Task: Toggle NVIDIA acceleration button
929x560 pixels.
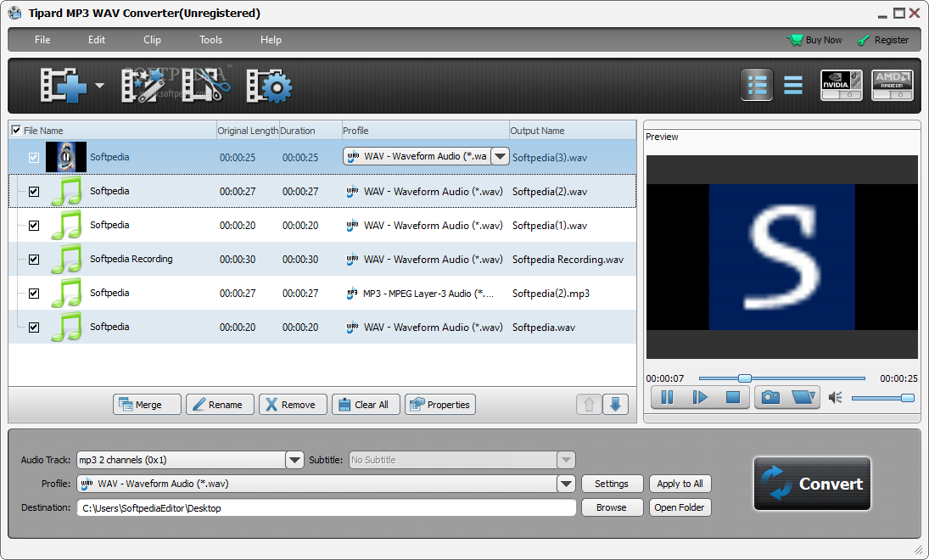Action: pos(842,86)
